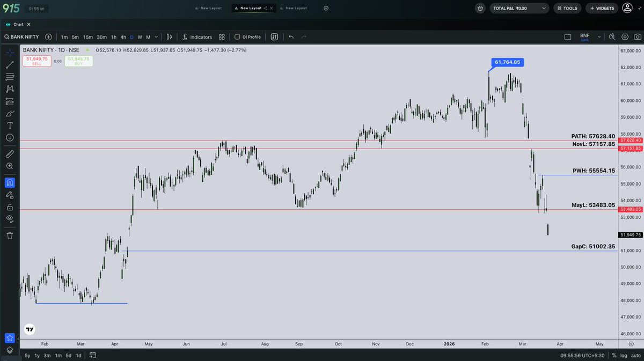Open the quick search icon
The height and width of the screenshot is (361, 644).
point(612,37)
